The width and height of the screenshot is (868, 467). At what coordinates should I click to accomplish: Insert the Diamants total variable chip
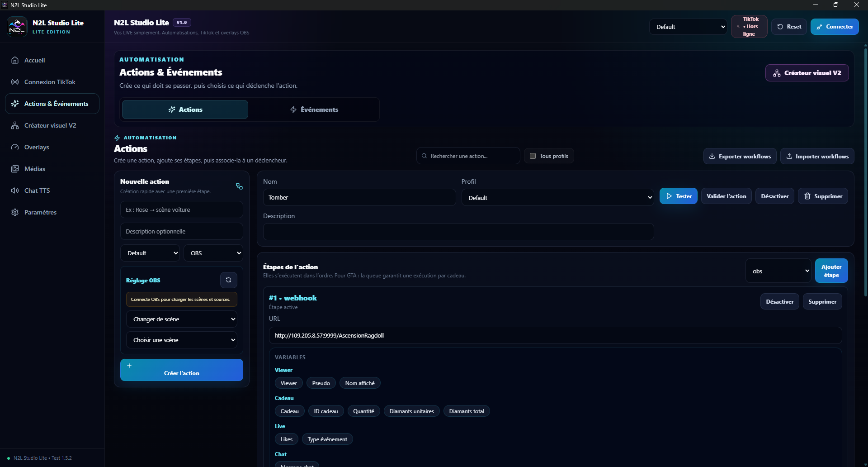(467, 411)
